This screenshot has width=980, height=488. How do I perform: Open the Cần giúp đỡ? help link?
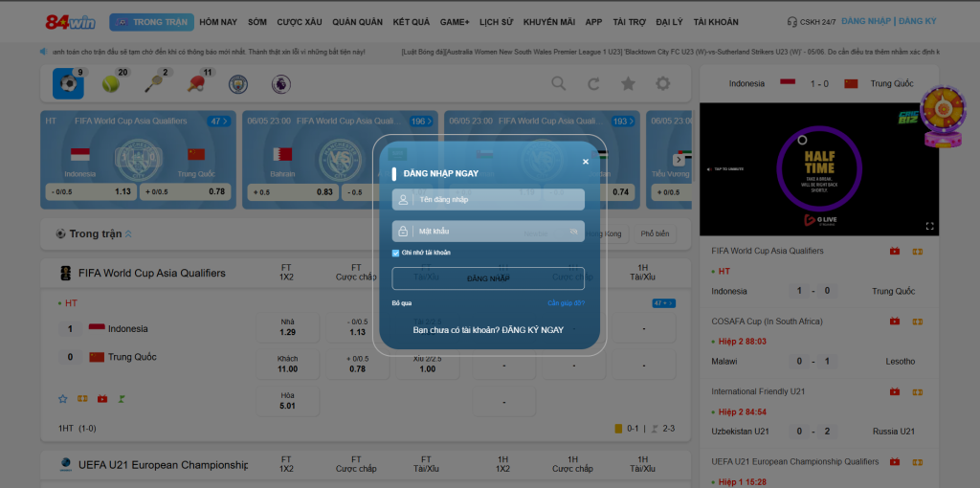pyautogui.click(x=567, y=303)
